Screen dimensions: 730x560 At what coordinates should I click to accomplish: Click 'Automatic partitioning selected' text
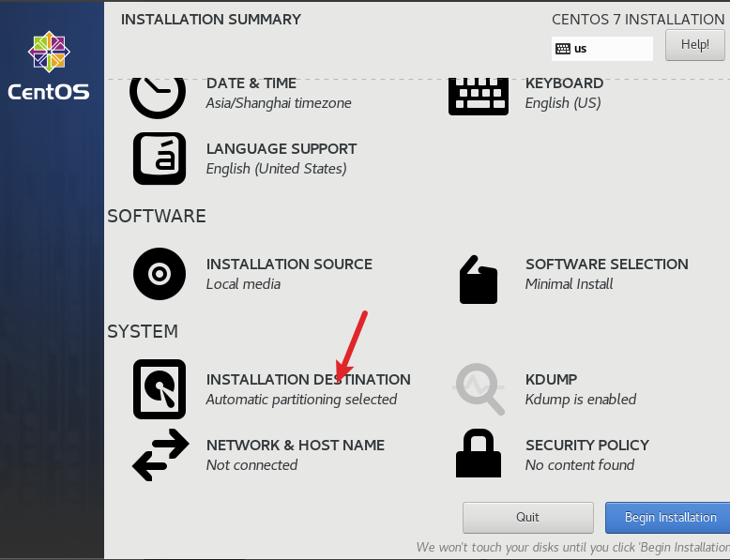302,400
